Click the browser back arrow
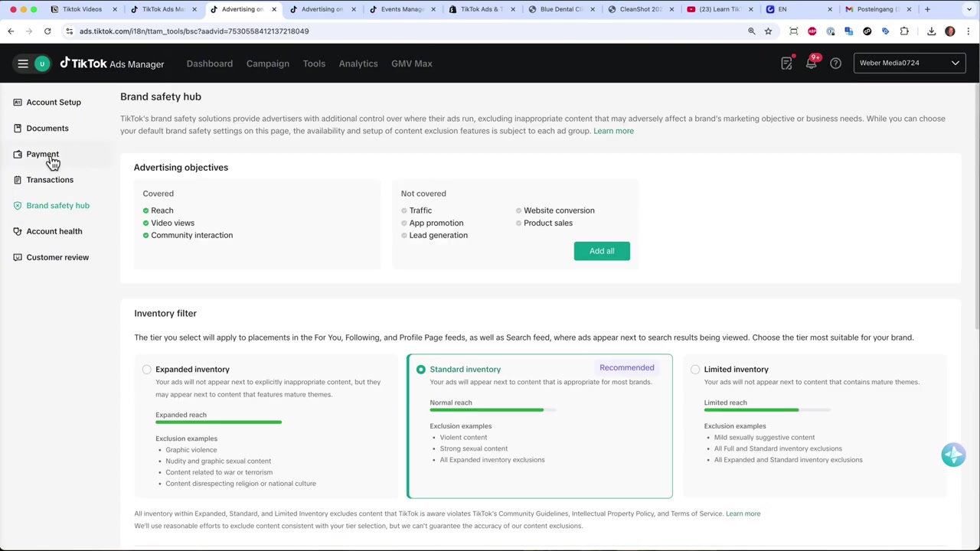This screenshot has width=980, height=551. pos(11,31)
